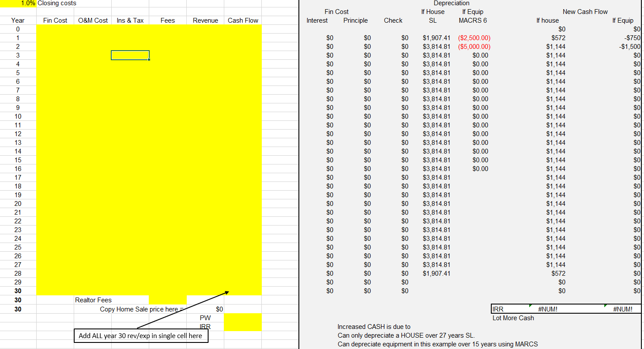Select the -$1,500 If Equip cash flow
Viewport: 644px width, 349px height.
(629, 47)
